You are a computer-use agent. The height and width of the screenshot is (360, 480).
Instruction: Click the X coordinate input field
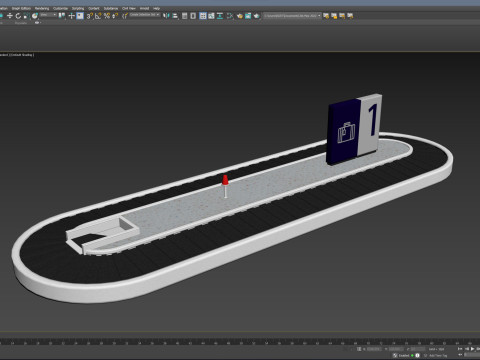(374, 349)
